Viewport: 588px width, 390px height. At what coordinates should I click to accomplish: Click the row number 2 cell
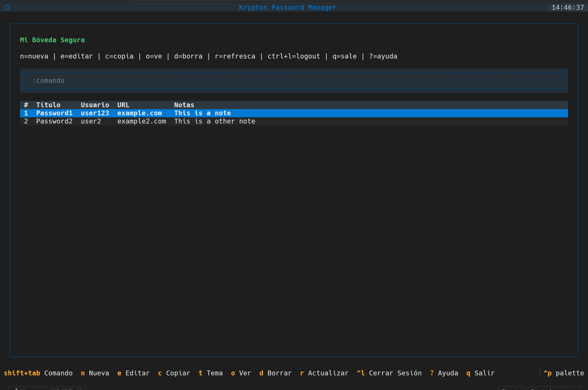(26, 121)
